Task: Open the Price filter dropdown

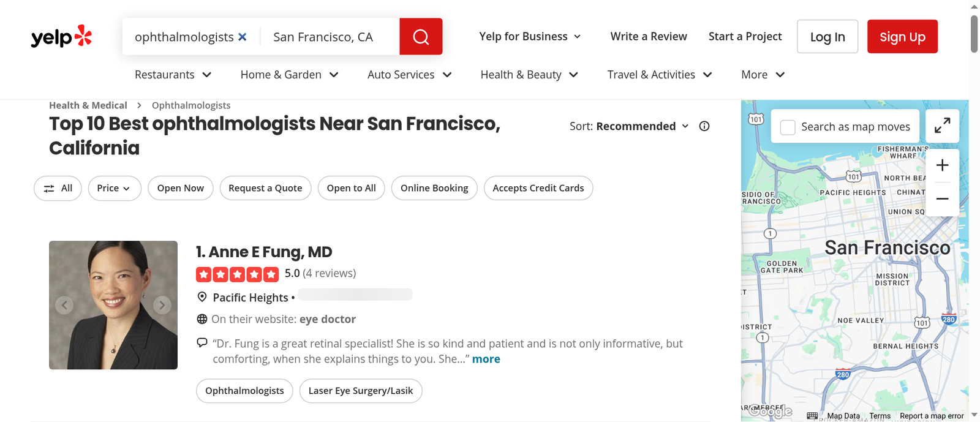Action: [115, 188]
